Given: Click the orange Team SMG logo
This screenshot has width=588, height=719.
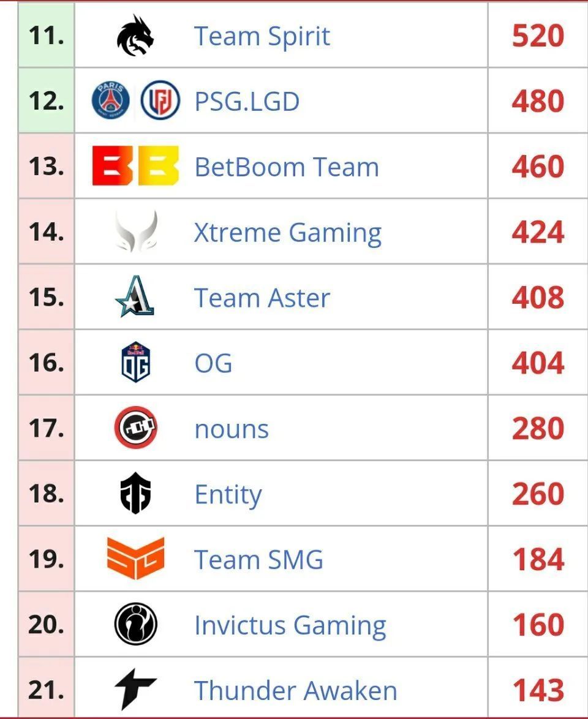Looking at the screenshot, I should (x=135, y=559).
